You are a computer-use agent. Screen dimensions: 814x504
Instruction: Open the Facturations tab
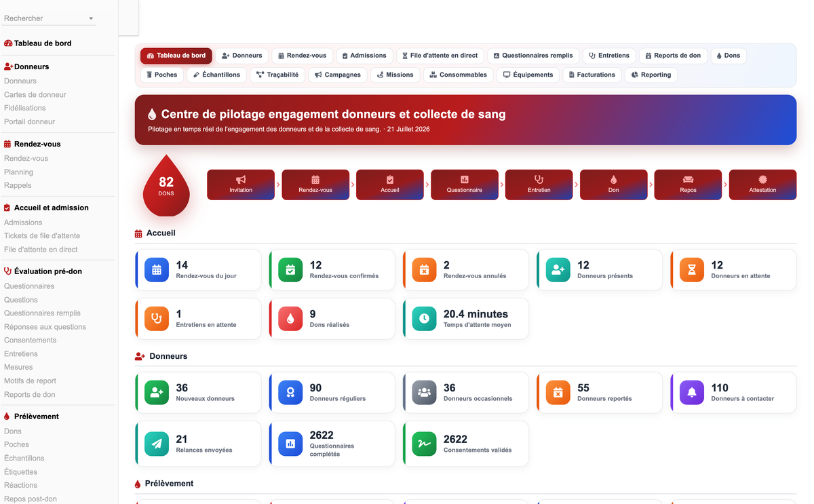592,75
